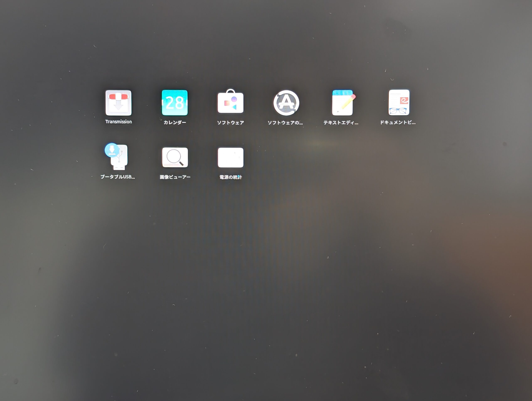Viewport: 532px width, 401px height.
Task: Launch the document viewer glasses icon
Action: pos(399,103)
